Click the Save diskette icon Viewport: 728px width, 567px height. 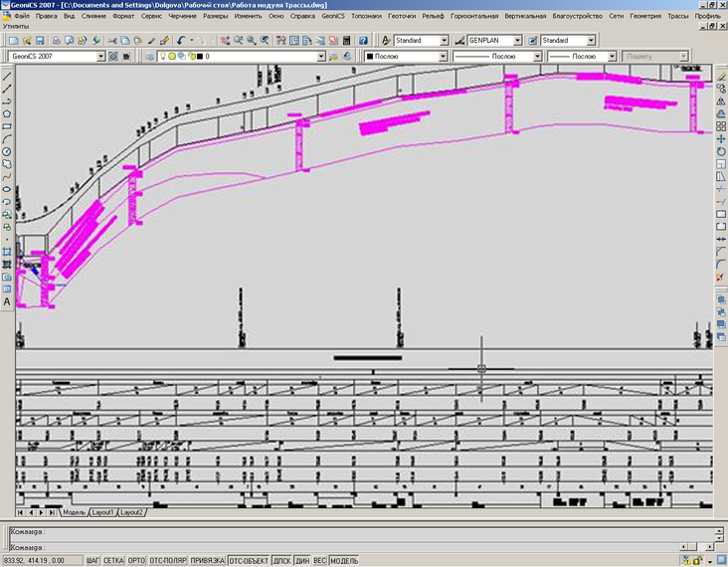pyautogui.click(x=40, y=41)
